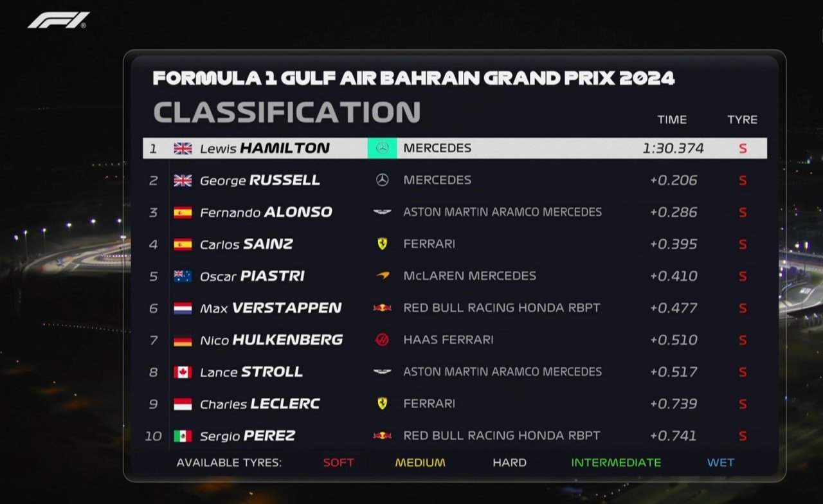Click the Mexican flag next to Perez
This screenshot has width=823, height=504.
pyautogui.click(x=183, y=436)
